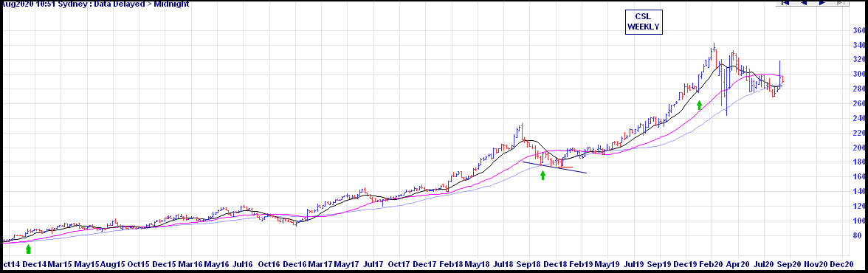Click the 160 price axis label
Image resolution: width=868 pixels, height=273 pixels.
pos(858,177)
